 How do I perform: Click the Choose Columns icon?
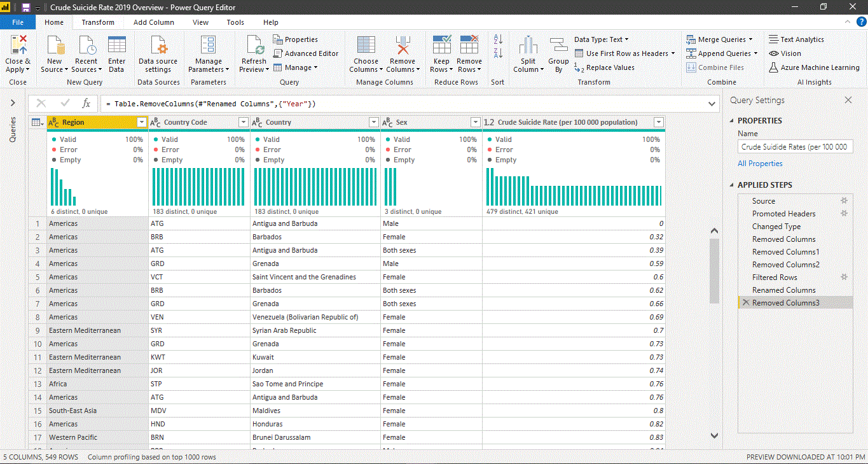(366, 46)
